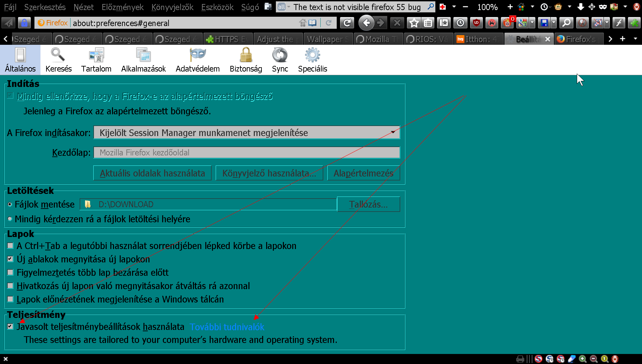Click the zoom out magnifier in status bar
This screenshot has height=364, width=642.
594,359
